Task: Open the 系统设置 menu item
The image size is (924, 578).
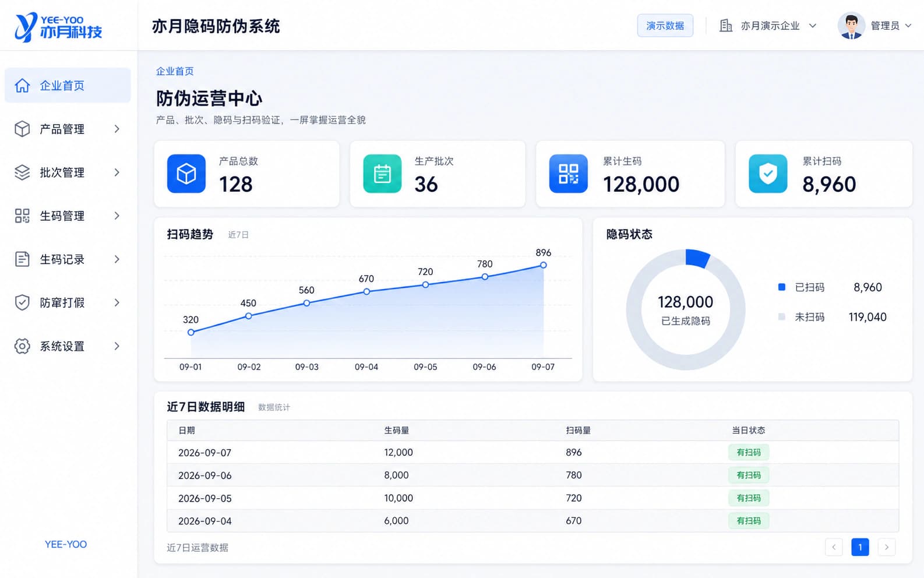Action: (68, 346)
